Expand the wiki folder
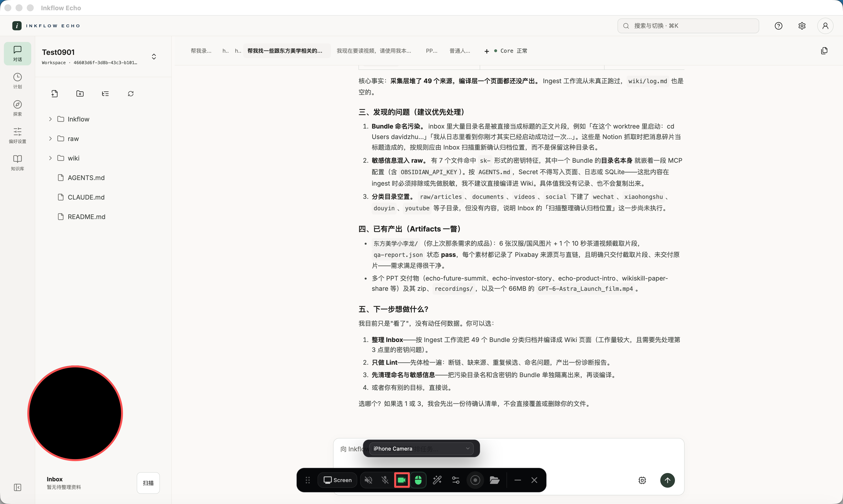Viewport: 843px width, 504px height. pos(50,158)
